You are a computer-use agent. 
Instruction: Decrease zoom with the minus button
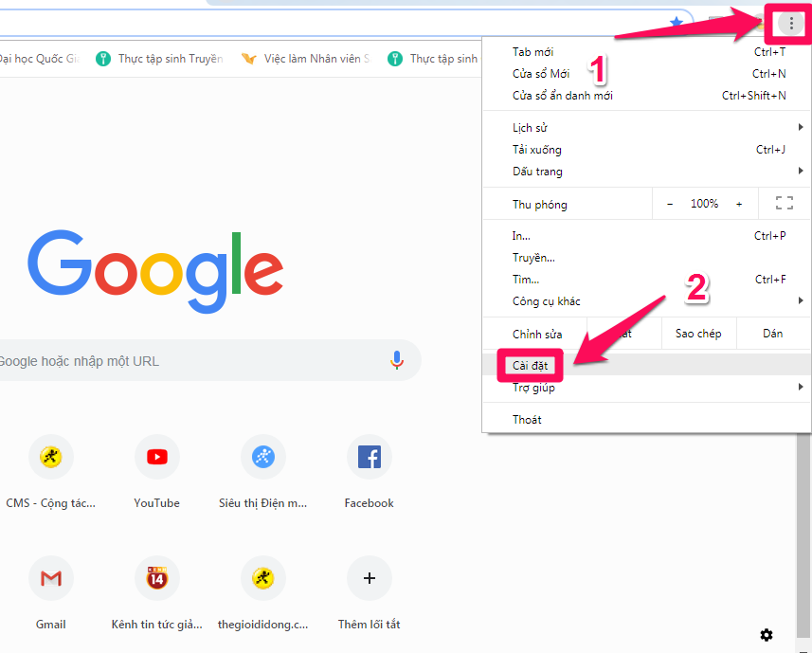click(670, 204)
